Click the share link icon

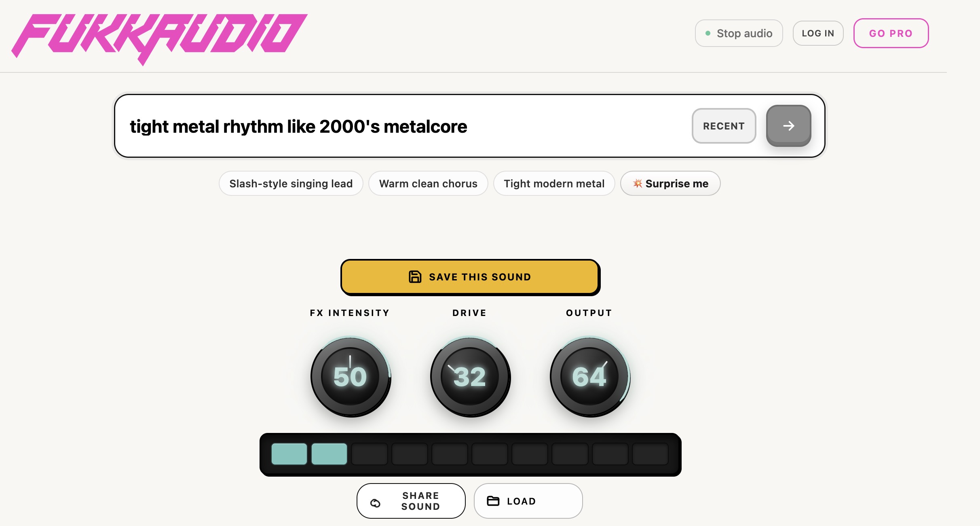376,503
